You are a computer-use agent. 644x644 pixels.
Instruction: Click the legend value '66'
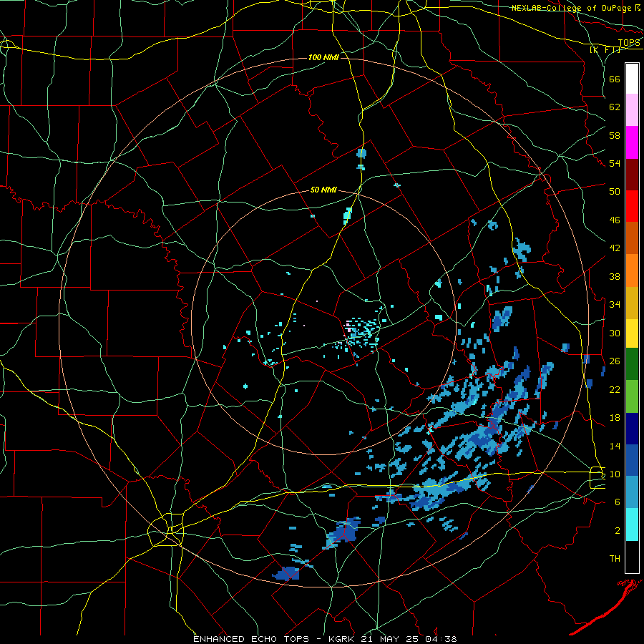(615, 79)
